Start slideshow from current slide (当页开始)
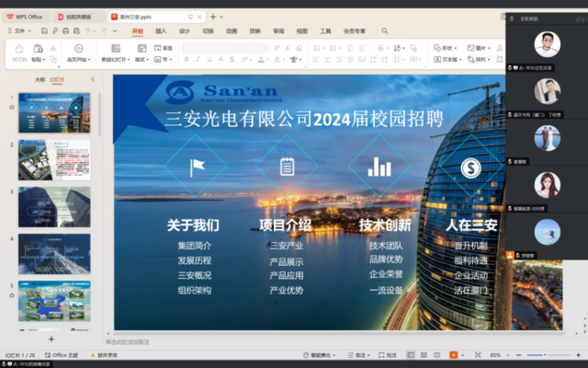This screenshot has height=368, width=588. pyautogui.click(x=78, y=52)
